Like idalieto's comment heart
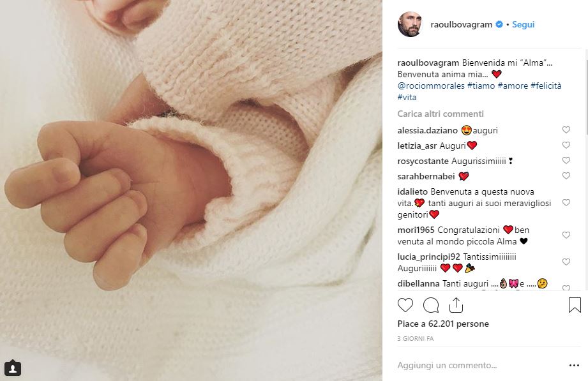This screenshot has width=588, height=381. pyautogui.click(x=566, y=202)
